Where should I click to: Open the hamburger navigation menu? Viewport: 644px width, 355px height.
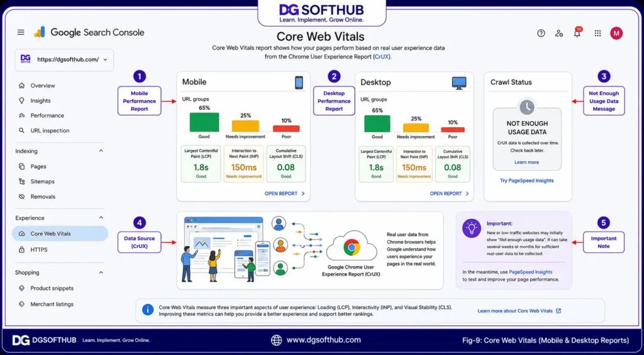(21, 32)
